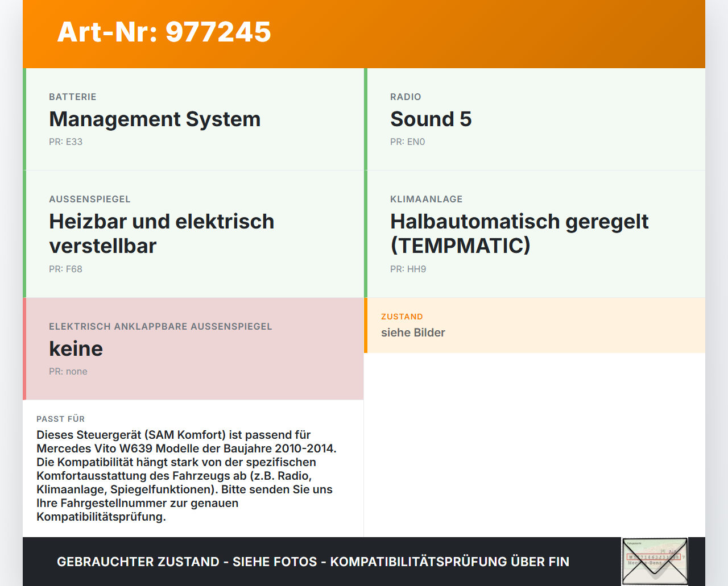Click the PR: EN0 code label

408,142
